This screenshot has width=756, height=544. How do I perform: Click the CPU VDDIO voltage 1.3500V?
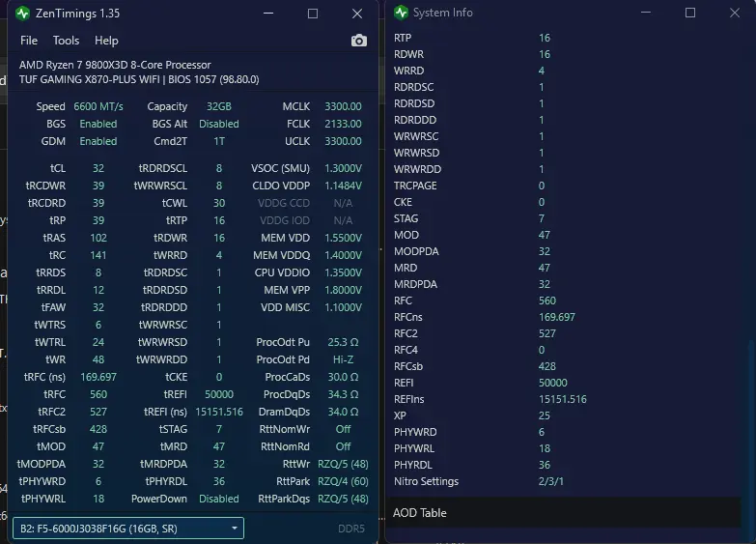click(343, 272)
